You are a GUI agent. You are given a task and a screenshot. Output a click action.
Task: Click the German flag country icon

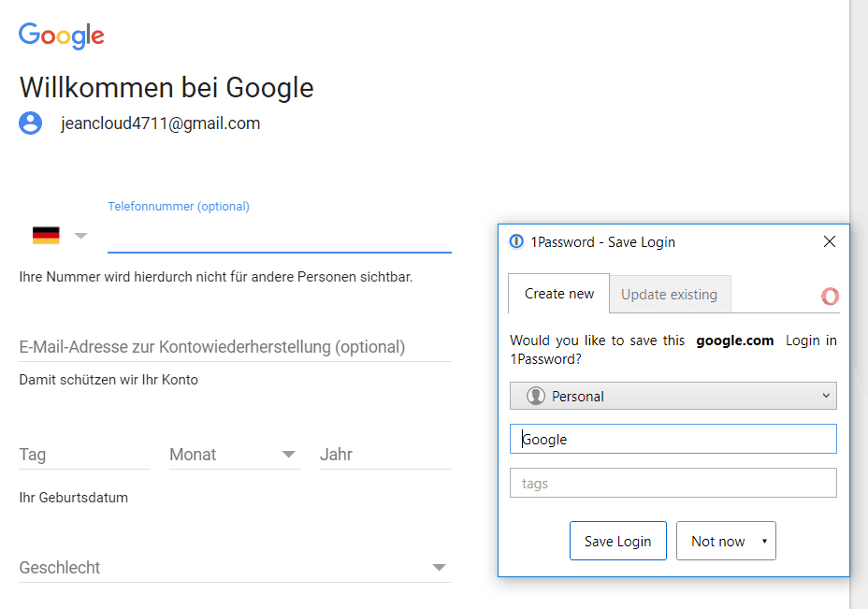pyautogui.click(x=46, y=236)
